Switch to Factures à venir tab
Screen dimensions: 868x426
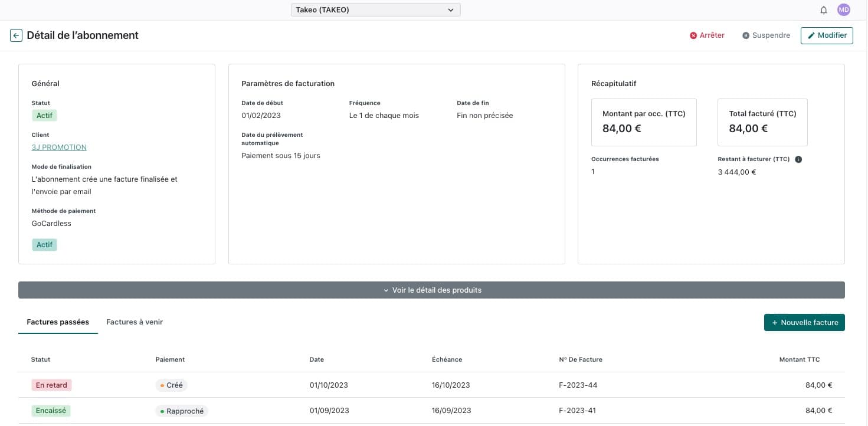click(135, 322)
